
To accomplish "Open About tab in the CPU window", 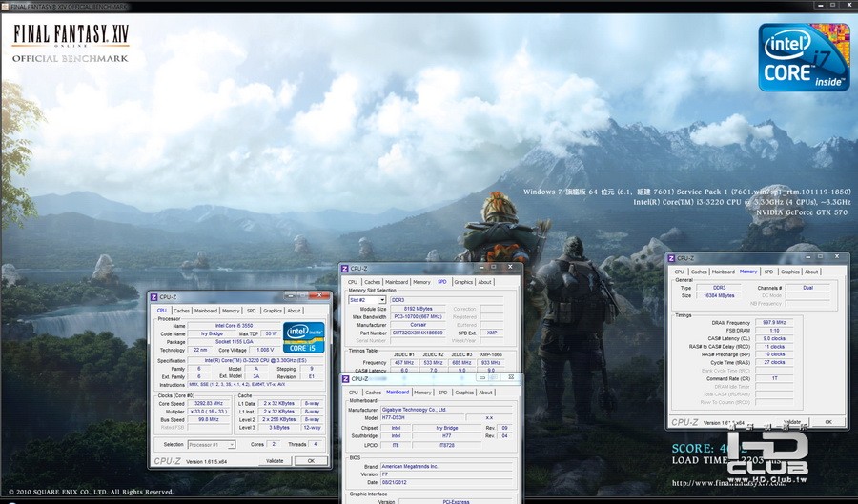I will pyautogui.click(x=294, y=311).
